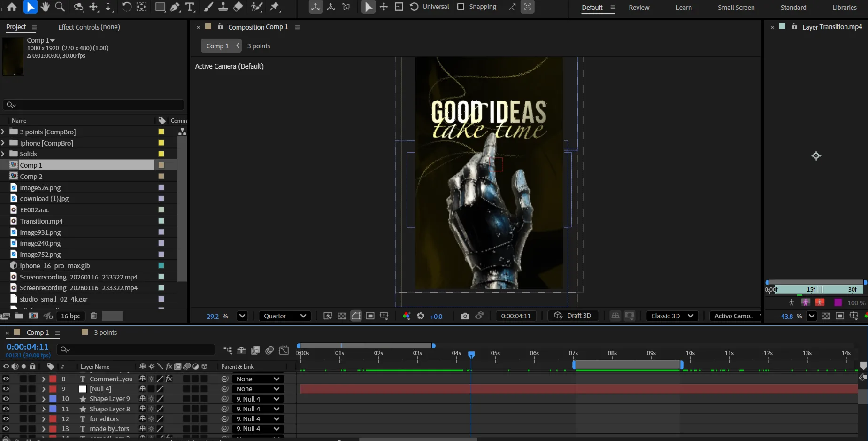
Task: Select the Pen tool
Action: [x=175, y=7]
